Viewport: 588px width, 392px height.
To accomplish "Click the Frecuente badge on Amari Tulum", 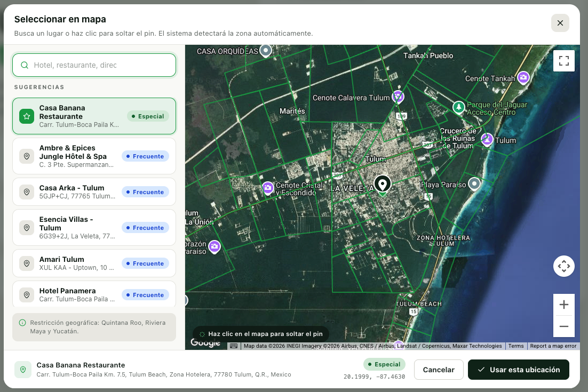I will click(145, 263).
